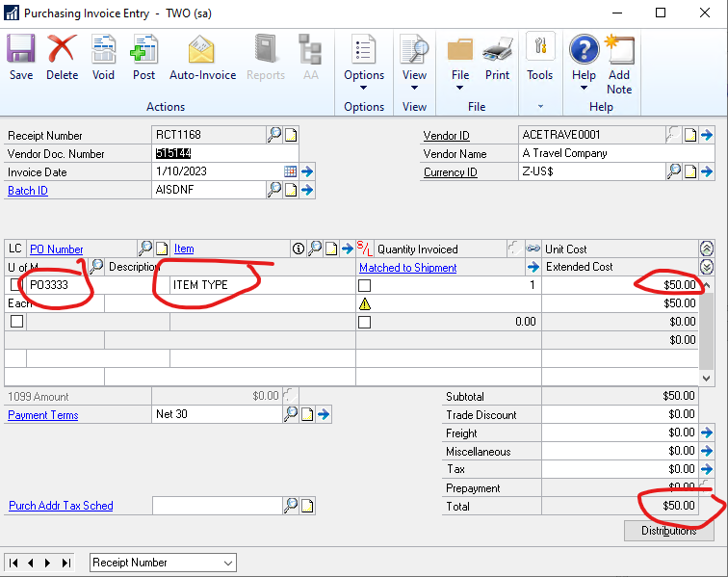Screen dimensions: 728x577
Task: Click the Print printer icon
Action: 497,49
